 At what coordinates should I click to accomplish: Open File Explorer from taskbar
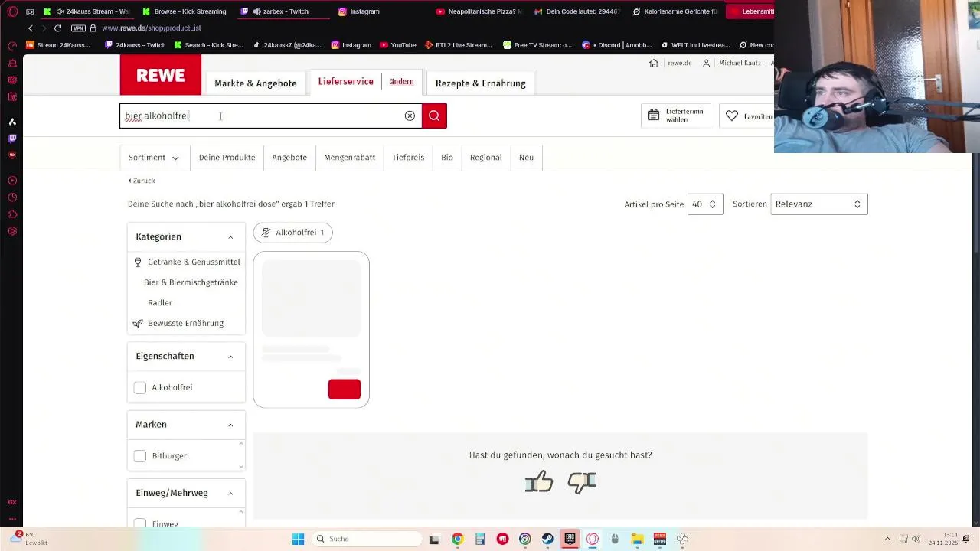637,539
